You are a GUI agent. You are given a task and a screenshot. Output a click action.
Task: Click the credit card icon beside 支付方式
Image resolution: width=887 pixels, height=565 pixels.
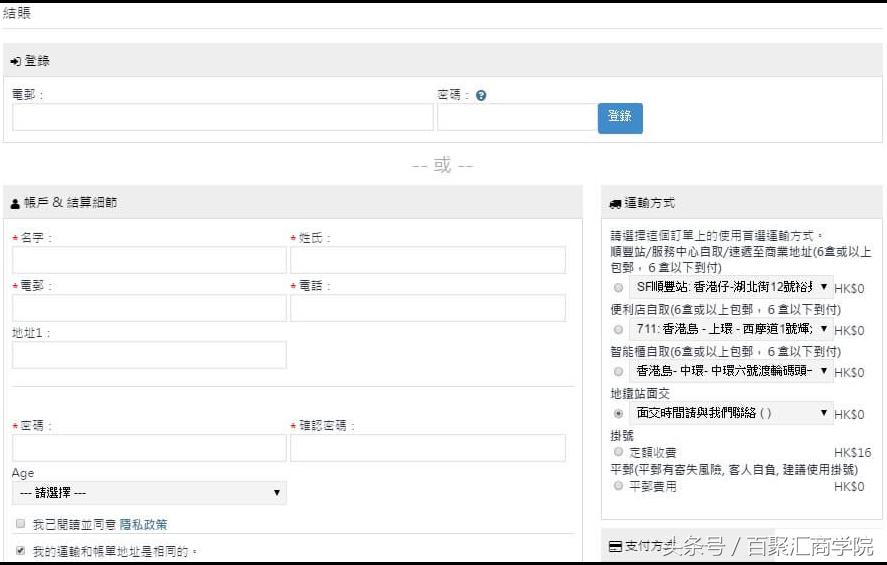[615, 546]
